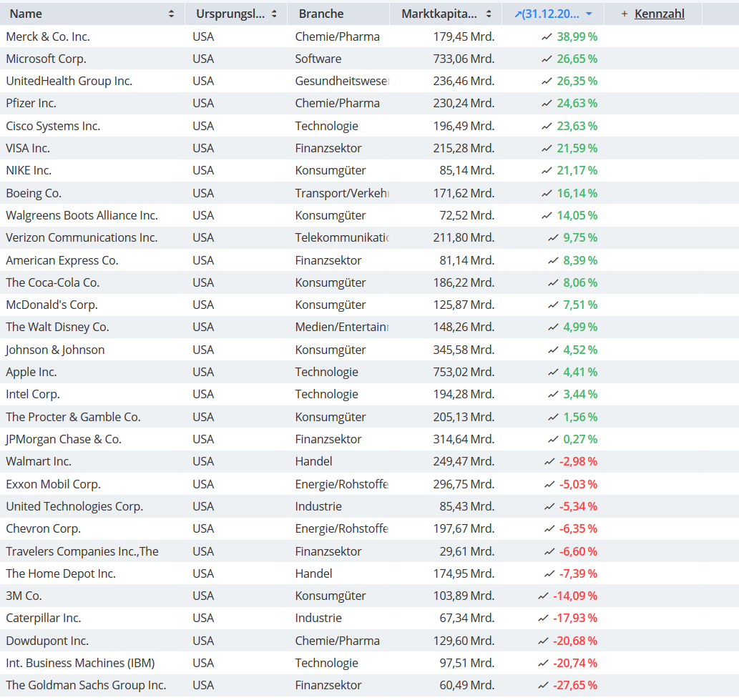
Task: Open chart icon for Verizon Communications
Action: (553, 238)
